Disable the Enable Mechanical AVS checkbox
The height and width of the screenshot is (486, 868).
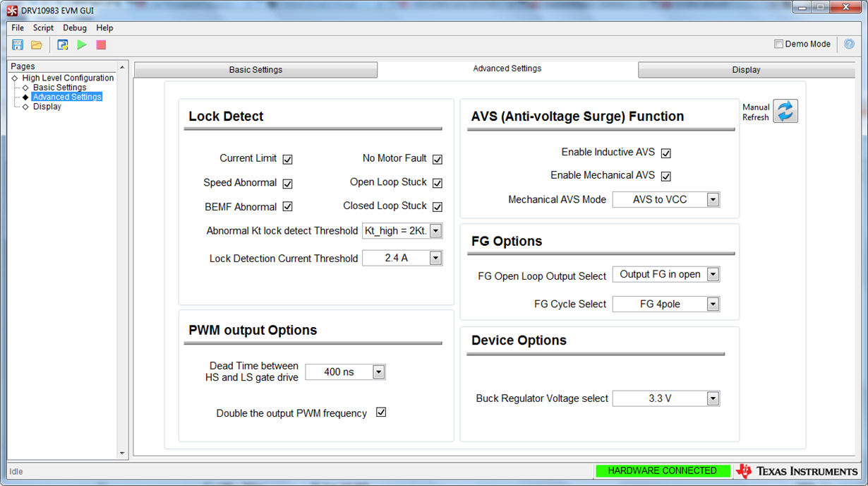point(665,177)
